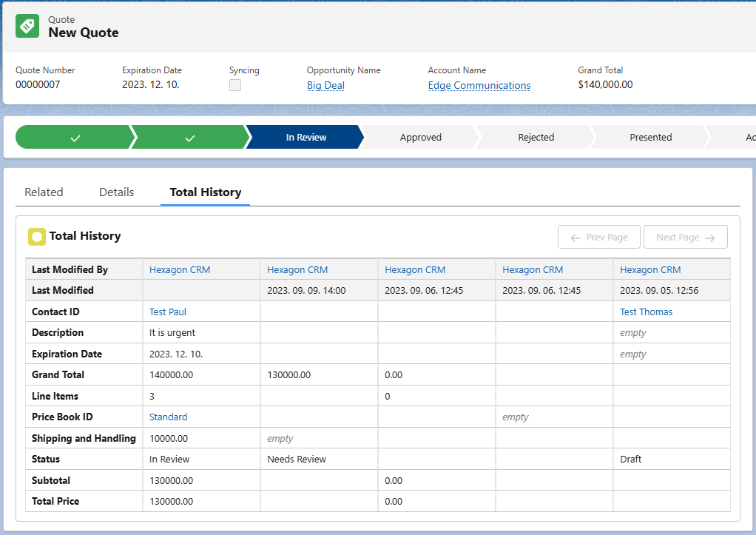The image size is (756, 535).
Task: Click the first Hexagon CRM user link
Action: click(180, 270)
